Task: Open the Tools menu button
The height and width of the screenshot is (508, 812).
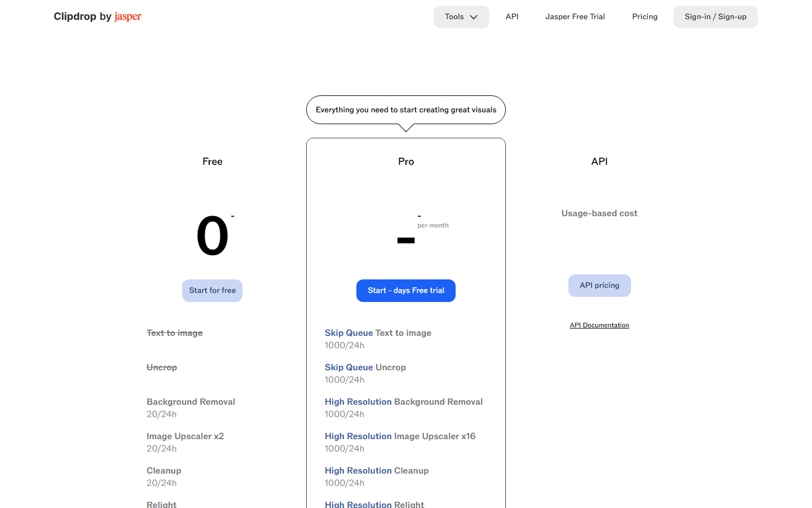Action: pos(461,17)
